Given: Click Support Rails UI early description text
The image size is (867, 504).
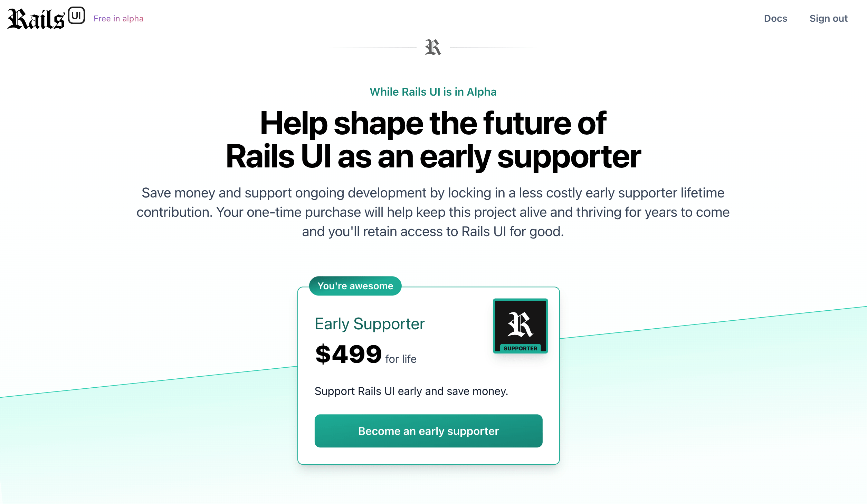Looking at the screenshot, I should click(x=411, y=391).
